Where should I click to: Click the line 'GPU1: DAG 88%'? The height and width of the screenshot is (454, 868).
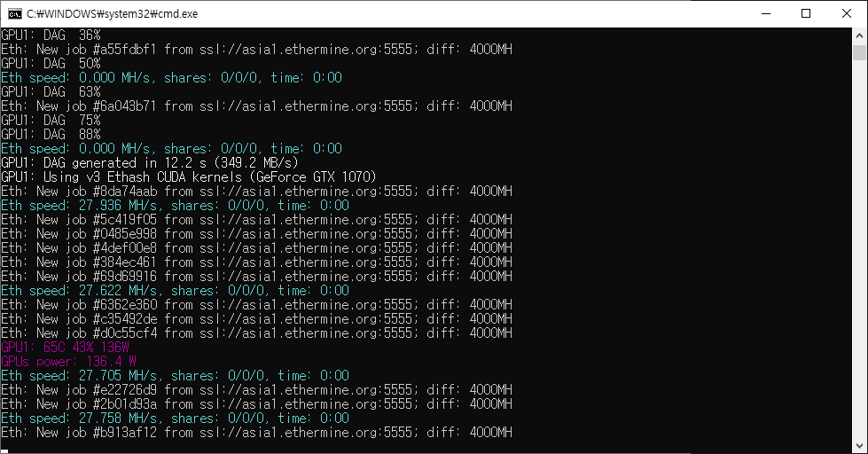tap(51, 135)
